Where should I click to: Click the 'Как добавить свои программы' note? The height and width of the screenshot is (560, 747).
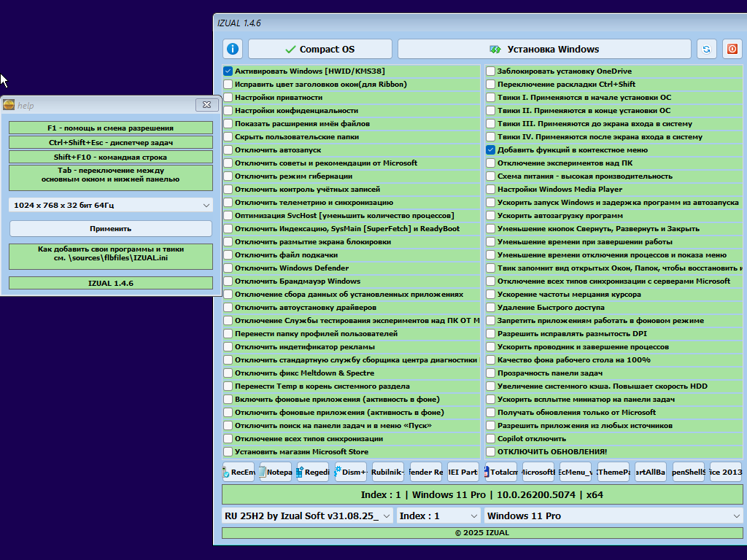pyautogui.click(x=111, y=257)
